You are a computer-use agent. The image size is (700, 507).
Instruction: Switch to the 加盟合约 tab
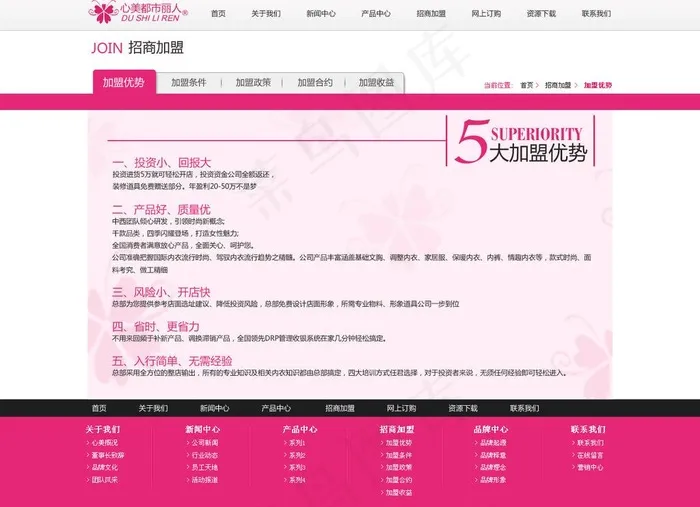tap(315, 83)
